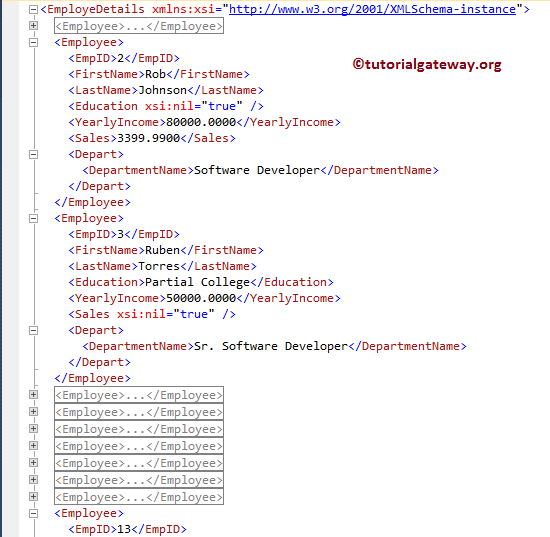This screenshot has width=550, height=537.
Task: Click the '<EmpID>3</EmpID>' line
Action: click(x=124, y=234)
